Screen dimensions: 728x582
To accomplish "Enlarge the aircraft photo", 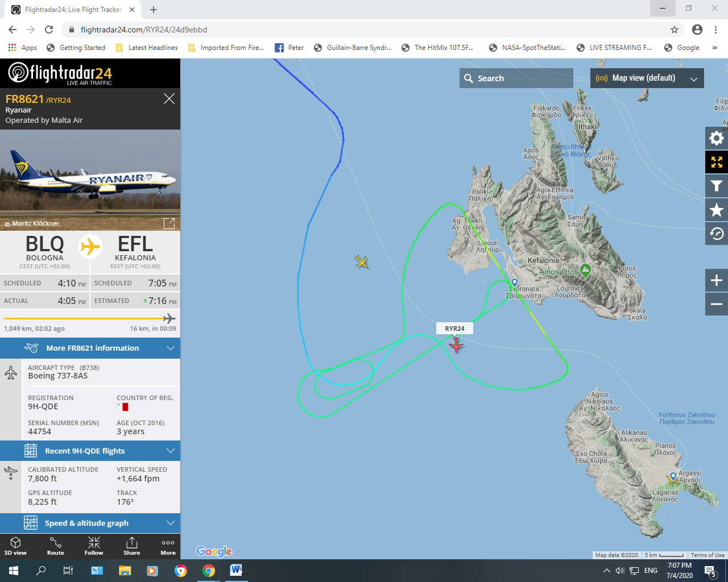I will 169,223.
